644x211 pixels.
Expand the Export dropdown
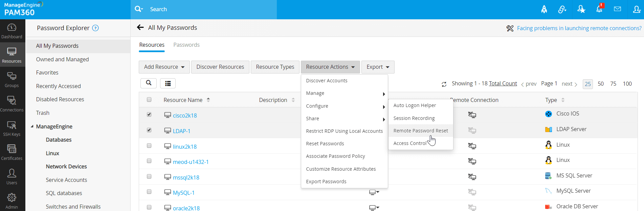pyautogui.click(x=378, y=67)
